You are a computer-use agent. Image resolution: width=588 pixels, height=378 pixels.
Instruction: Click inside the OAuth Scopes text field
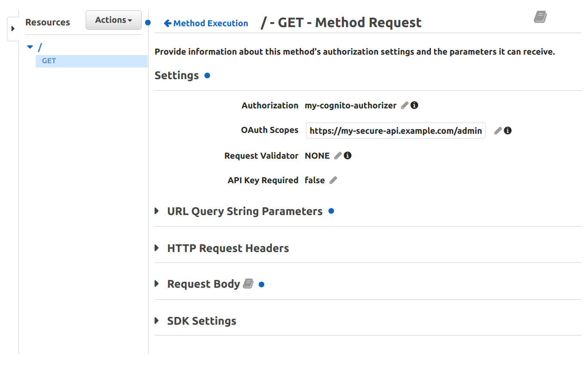click(395, 130)
